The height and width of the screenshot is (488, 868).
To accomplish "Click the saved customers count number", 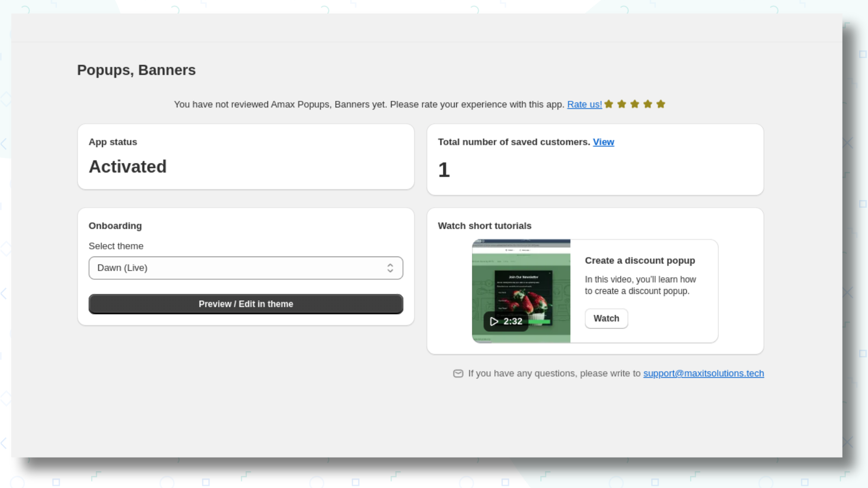I will click(444, 170).
